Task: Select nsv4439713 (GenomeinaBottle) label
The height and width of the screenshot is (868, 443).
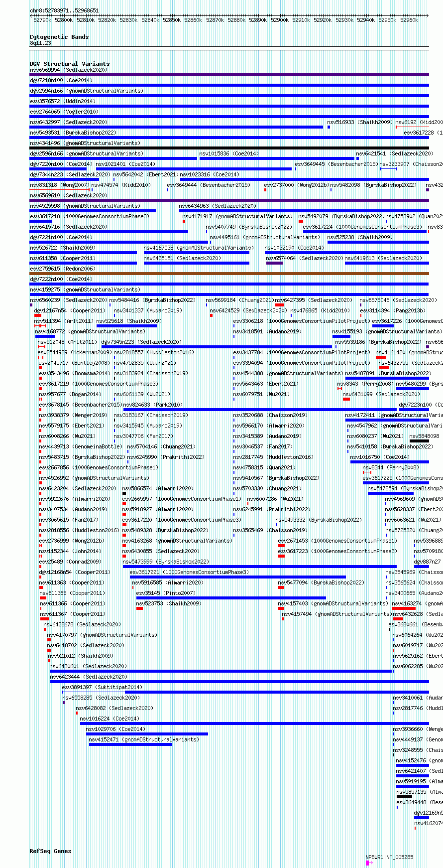Action: (x=81, y=446)
